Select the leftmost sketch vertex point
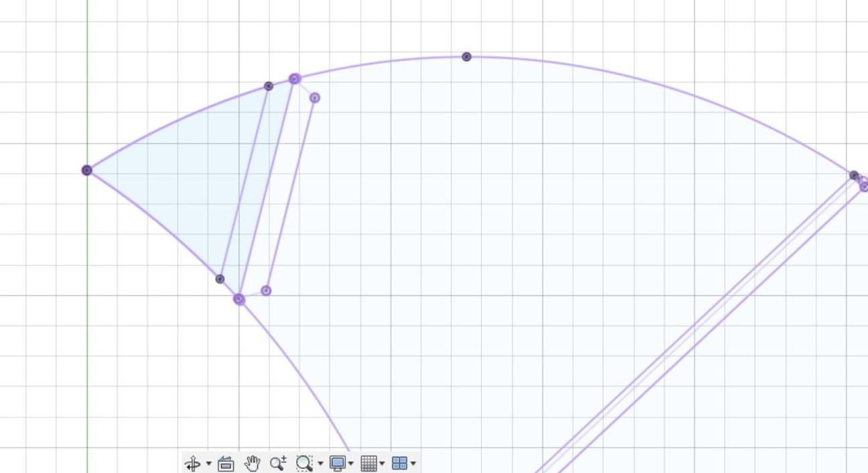This screenshot has width=868, height=473. (x=86, y=170)
